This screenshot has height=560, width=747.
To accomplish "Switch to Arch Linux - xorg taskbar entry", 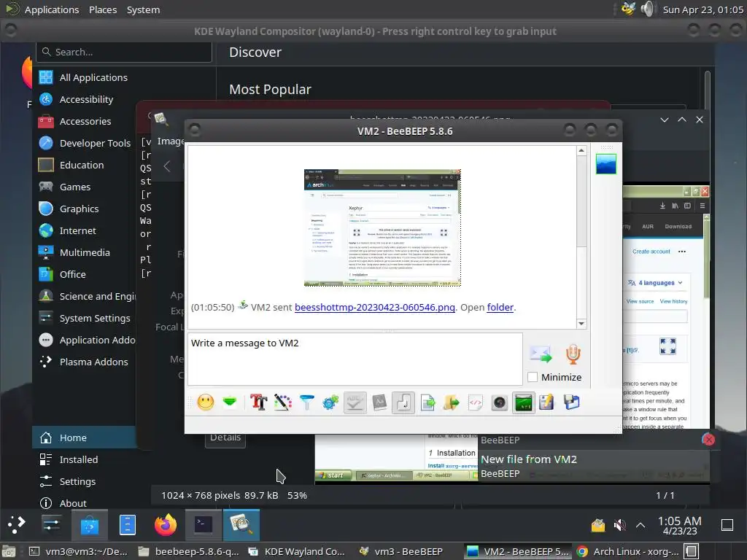I will tap(629, 551).
